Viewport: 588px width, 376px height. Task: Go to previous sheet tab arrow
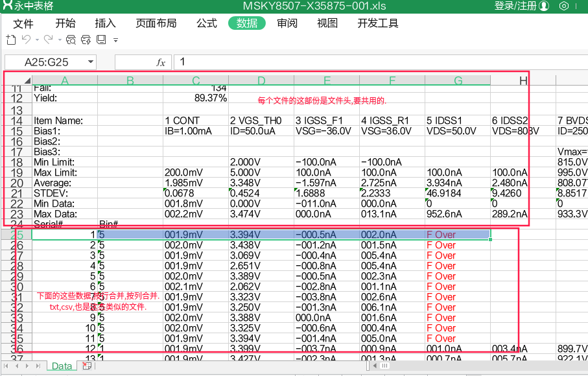(x=16, y=366)
